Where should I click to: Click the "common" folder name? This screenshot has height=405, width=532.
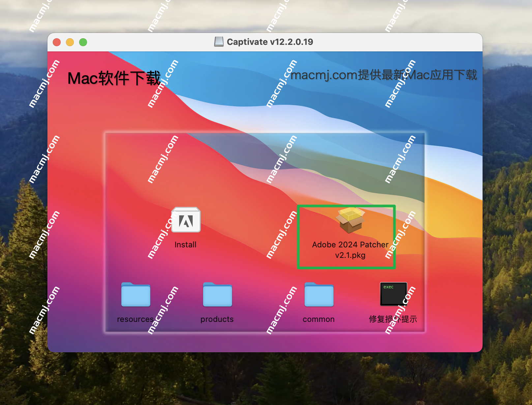[x=318, y=319]
